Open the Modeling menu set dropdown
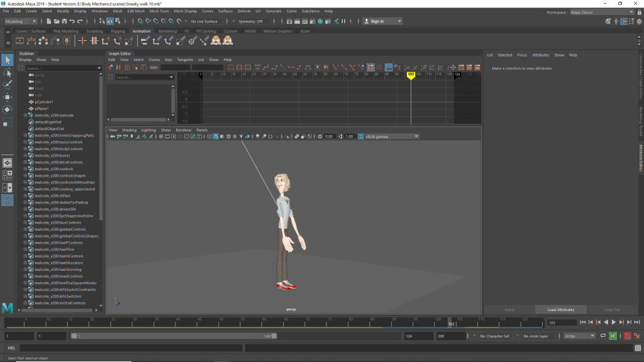This screenshot has height=362, width=644. [21, 21]
